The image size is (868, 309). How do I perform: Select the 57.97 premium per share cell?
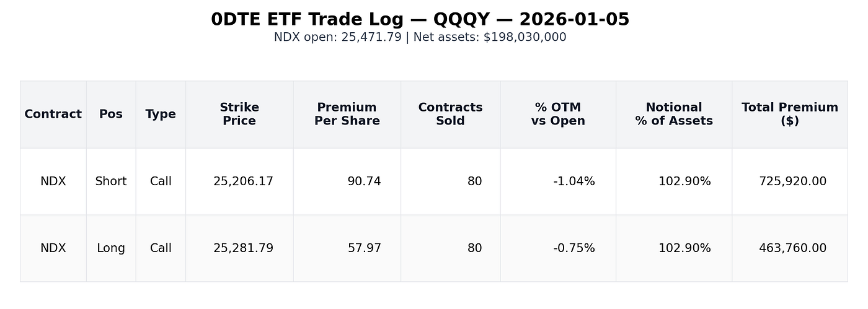[x=364, y=248]
